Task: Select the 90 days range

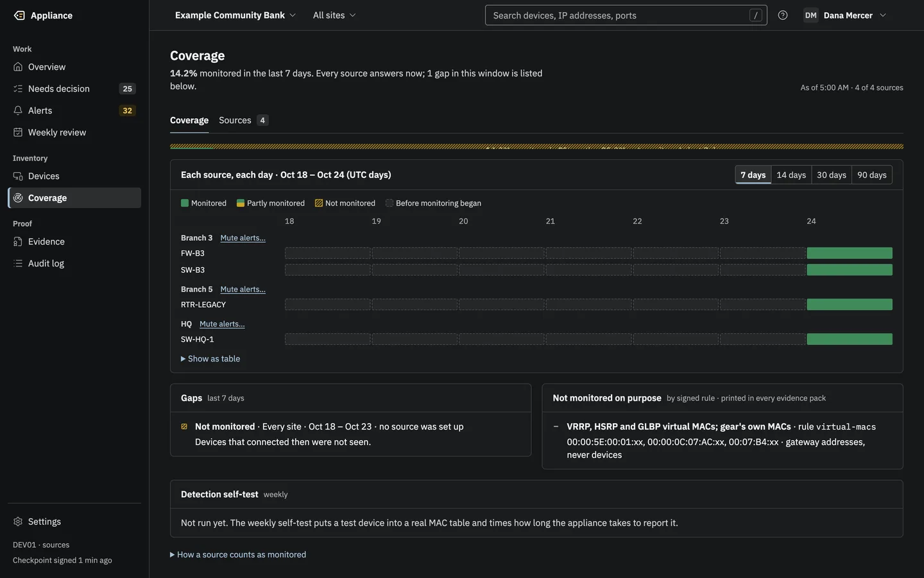Action: pyautogui.click(x=872, y=175)
